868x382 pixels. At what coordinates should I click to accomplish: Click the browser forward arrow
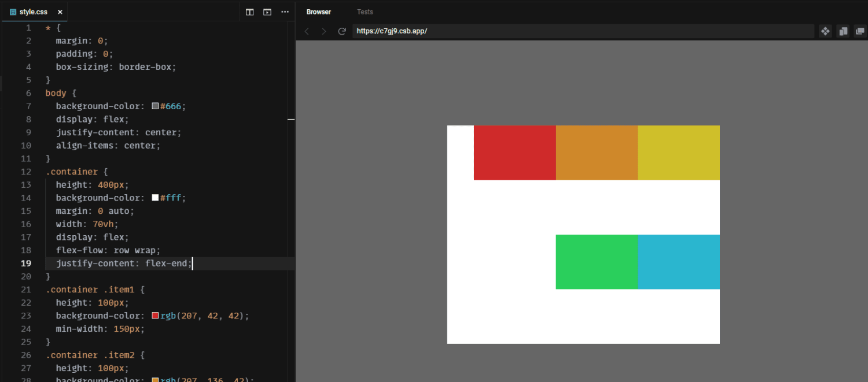(324, 31)
